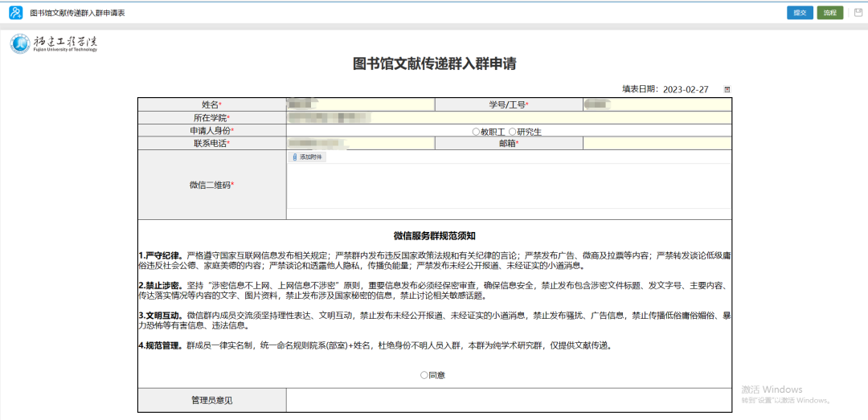Click the 微信二维码 attachment upload area
The height and width of the screenshot is (420, 868).
pos(510,186)
